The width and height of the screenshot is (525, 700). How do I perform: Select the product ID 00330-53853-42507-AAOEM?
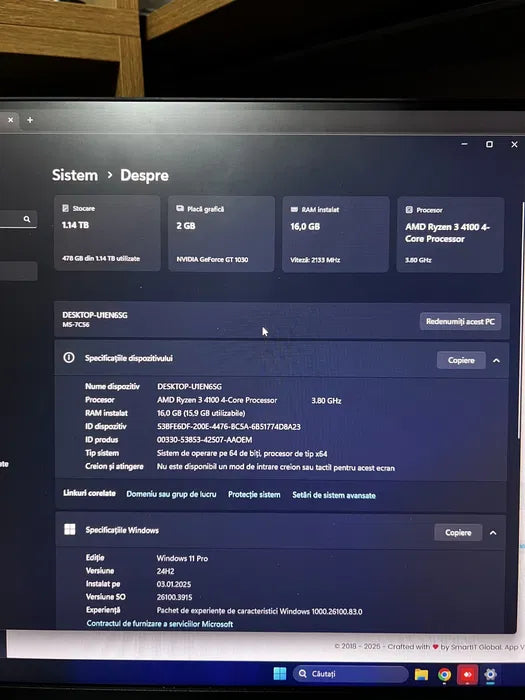[x=204, y=440]
